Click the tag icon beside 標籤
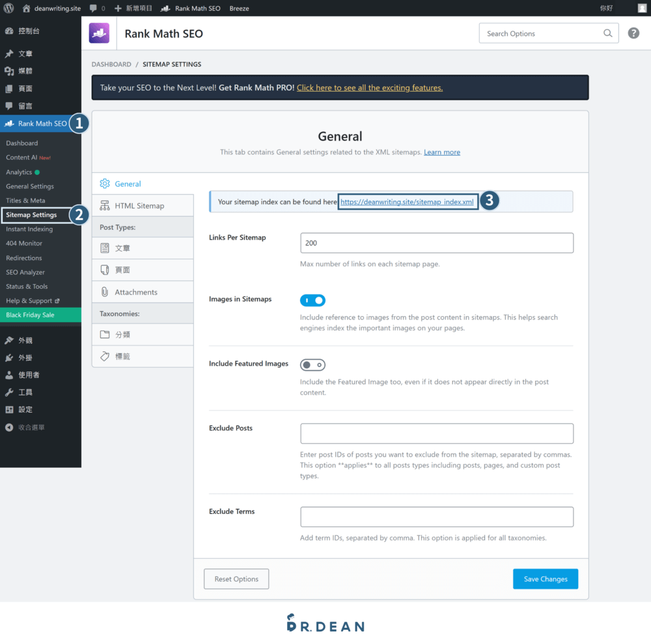This screenshot has width=651, height=644. (105, 356)
